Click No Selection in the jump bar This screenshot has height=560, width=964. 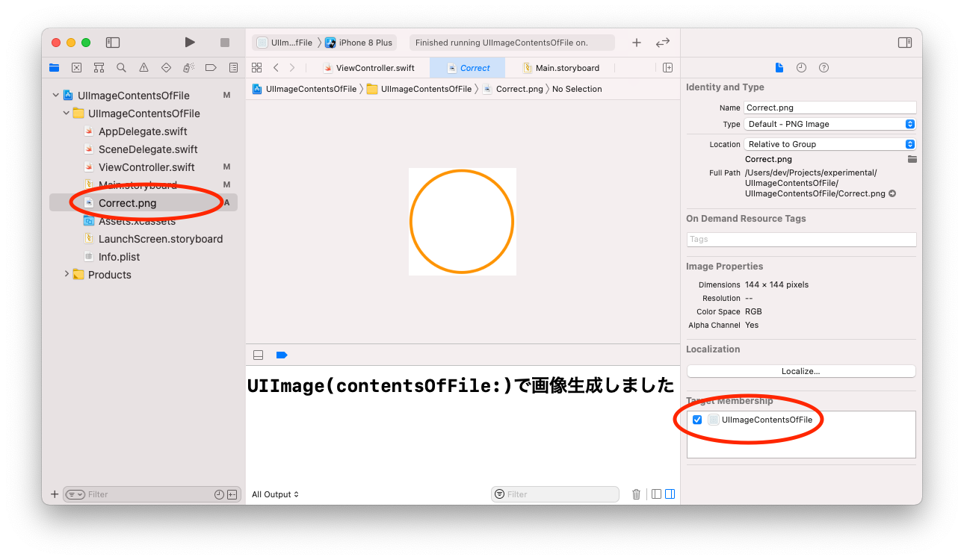577,89
